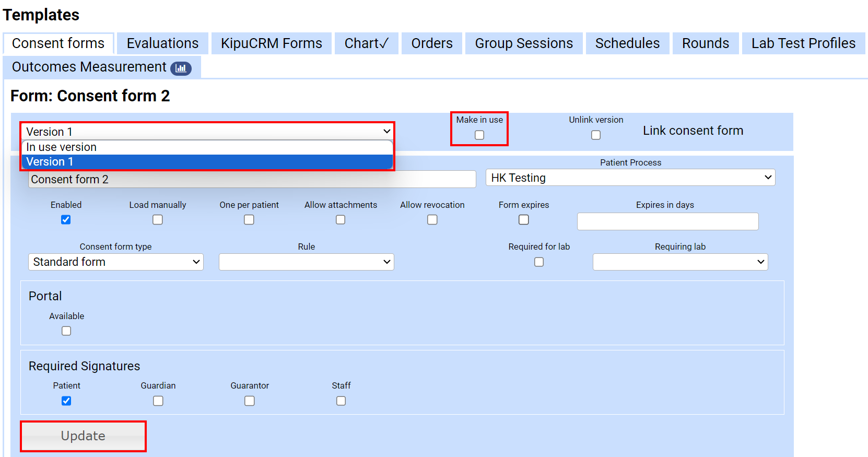Tick the Unlink version checkbox
The height and width of the screenshot is (457, 868).
[596, 135]
